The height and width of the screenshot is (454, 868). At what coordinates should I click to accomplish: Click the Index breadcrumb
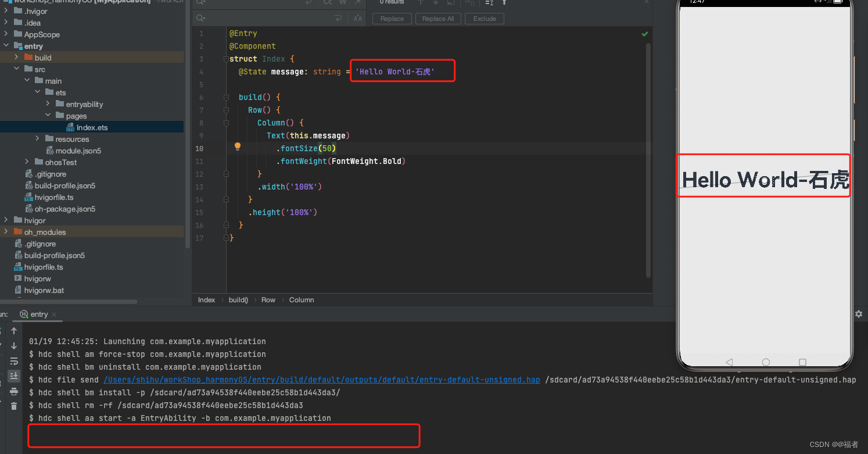tap(206, 300)
